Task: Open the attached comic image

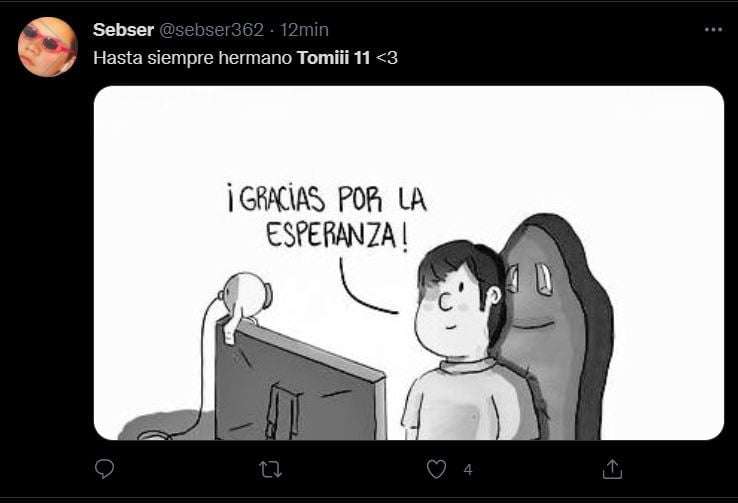Action: [409, 263]
